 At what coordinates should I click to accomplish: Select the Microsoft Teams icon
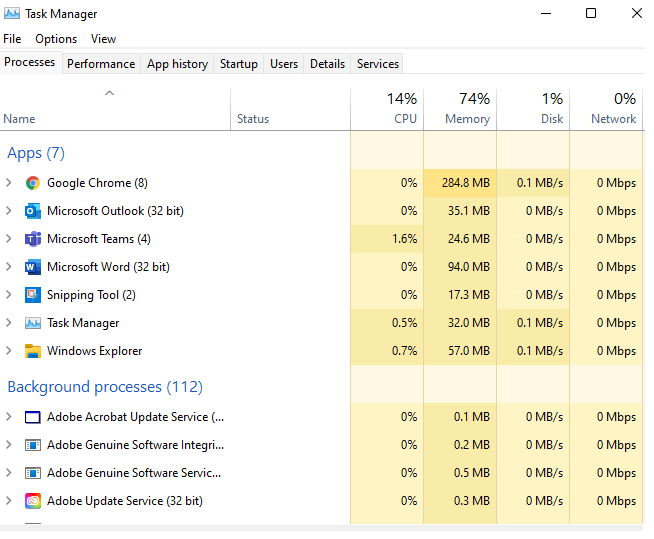click(x=32, y=239)
